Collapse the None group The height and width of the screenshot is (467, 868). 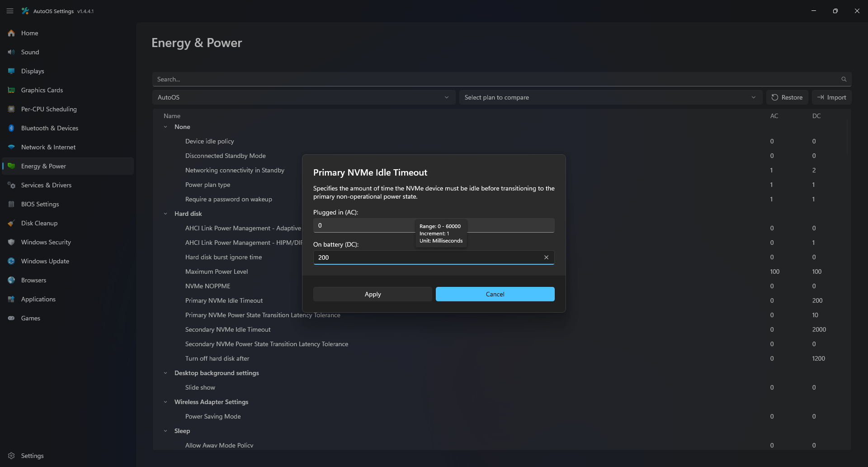click(165, 127)
